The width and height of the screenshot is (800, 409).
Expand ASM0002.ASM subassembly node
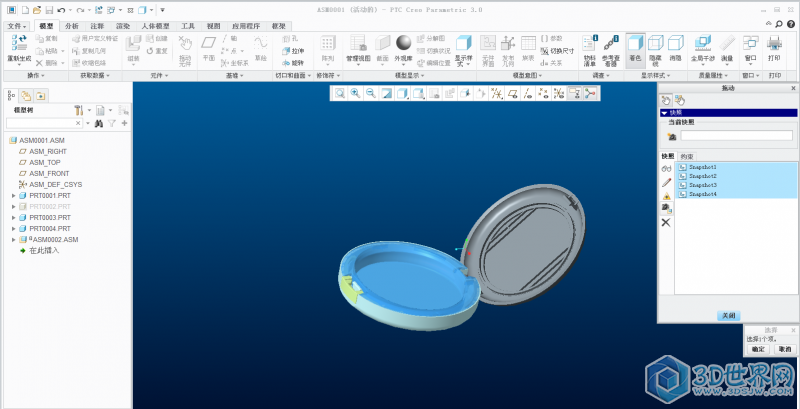point(14,240)
